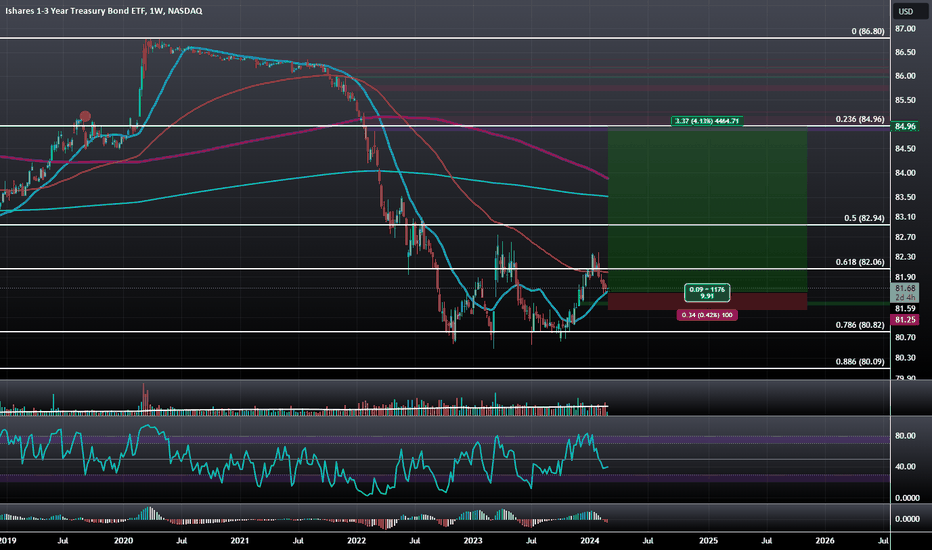Click the 86.50 price axis value

905,52
